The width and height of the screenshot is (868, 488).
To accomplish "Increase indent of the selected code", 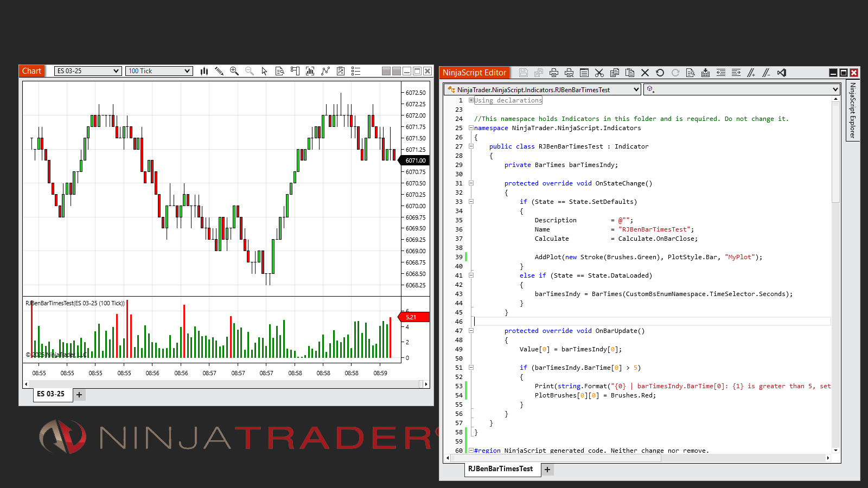I will pos(736,73).
